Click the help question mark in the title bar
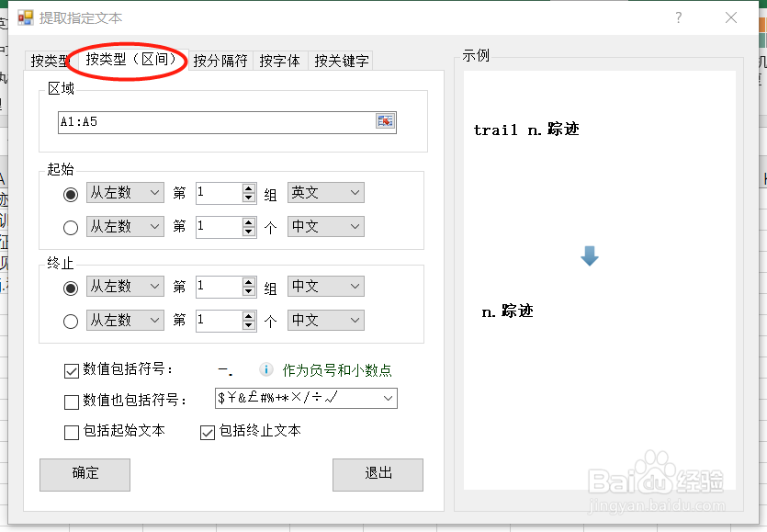767x532 pixels. pyautogui.click(x=679, y=18)
